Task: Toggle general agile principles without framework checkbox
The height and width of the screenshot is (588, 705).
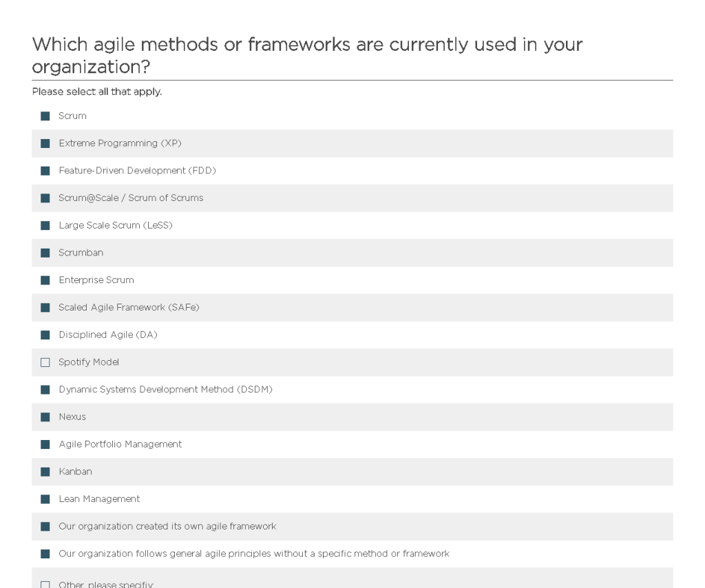Action: (45, 554)
